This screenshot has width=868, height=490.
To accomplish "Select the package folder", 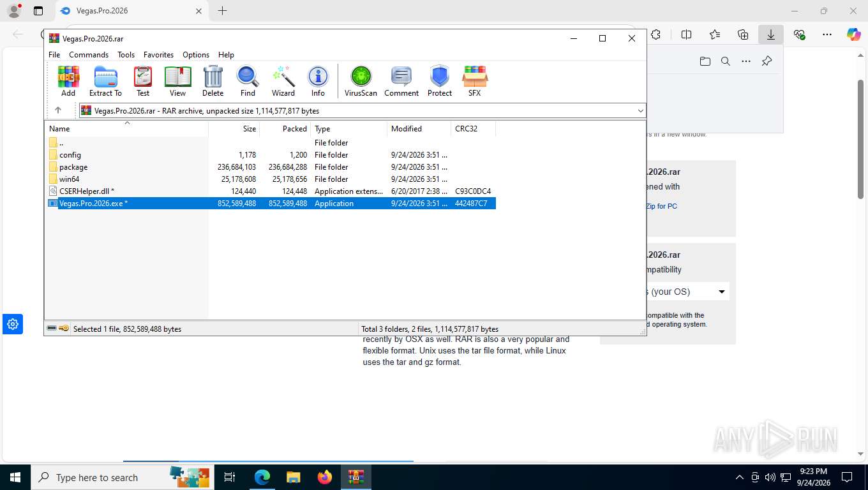I will click(x=271, y=167).
